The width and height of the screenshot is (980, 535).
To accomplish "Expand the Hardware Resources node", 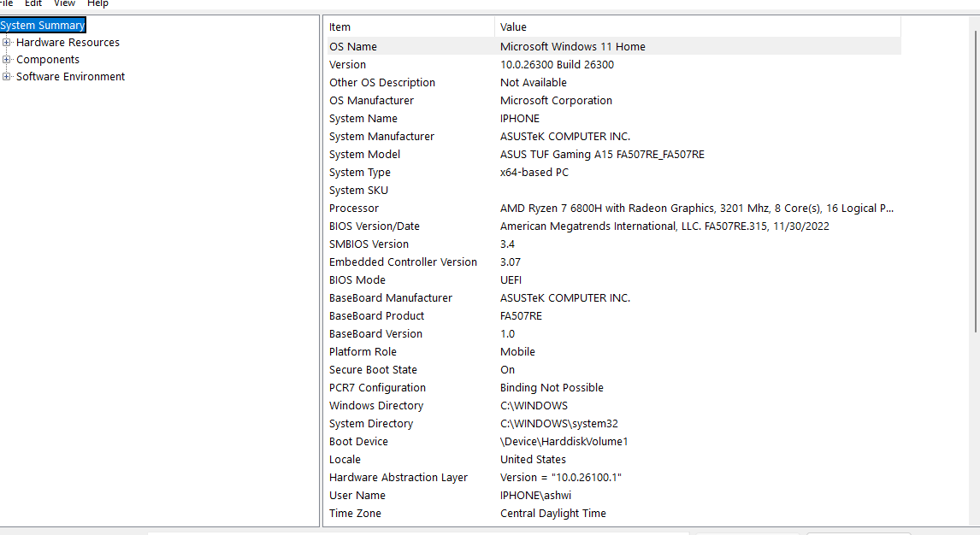I will click(x=7, y=43).
